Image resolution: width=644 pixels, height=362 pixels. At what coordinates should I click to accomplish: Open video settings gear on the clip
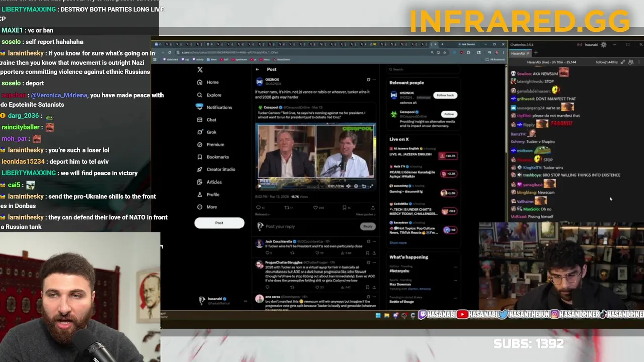coord(356,186)
